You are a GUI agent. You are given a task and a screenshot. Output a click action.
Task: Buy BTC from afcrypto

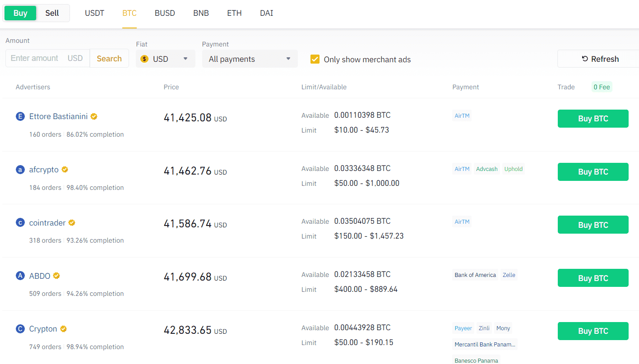tap(593, 172)
